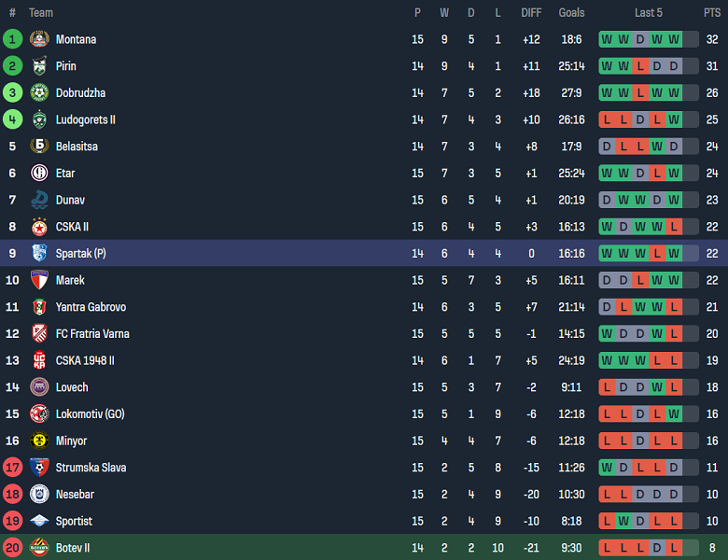The height and width of the screenshot is (560, 728).
Task: Click the Minyor yellow club logo
Action: click(x=39, y=441)
